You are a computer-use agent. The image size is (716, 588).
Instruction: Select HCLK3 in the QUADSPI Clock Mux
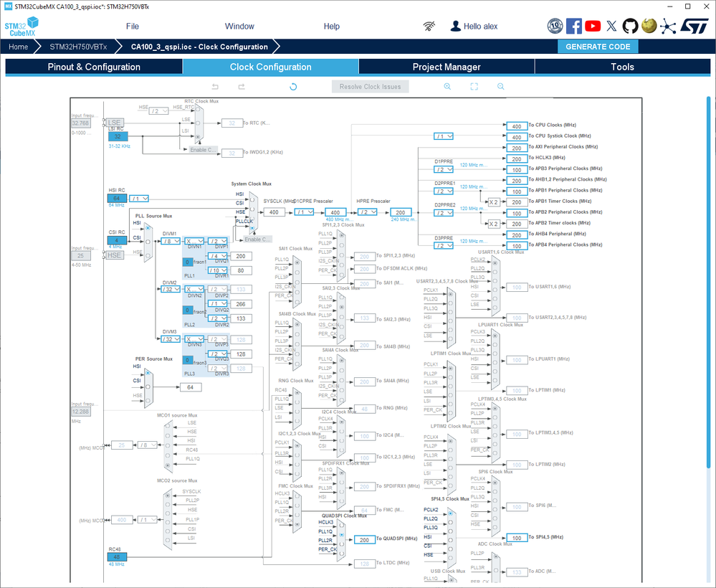tap(341, 526)
